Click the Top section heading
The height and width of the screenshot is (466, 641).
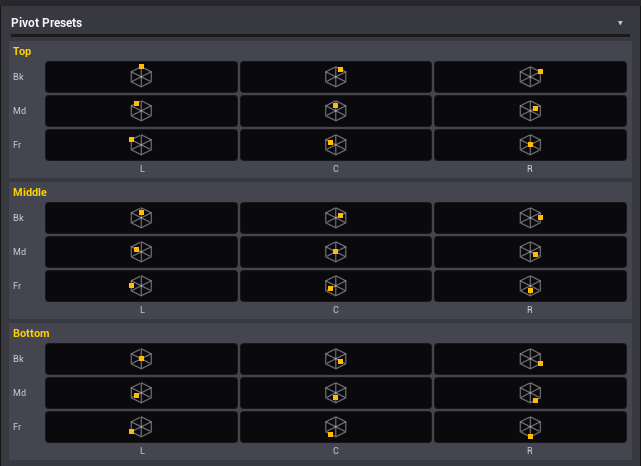pyautogui.click(x=22, y=51)
